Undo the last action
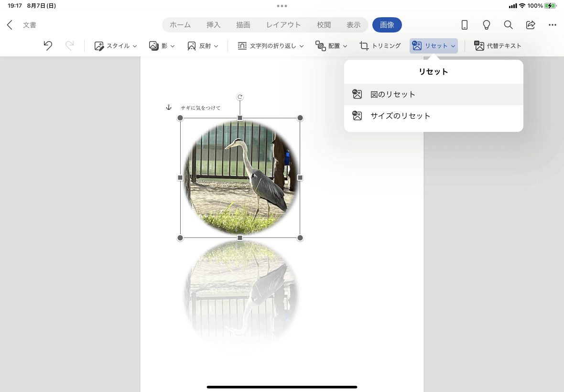 click(48, 46)
